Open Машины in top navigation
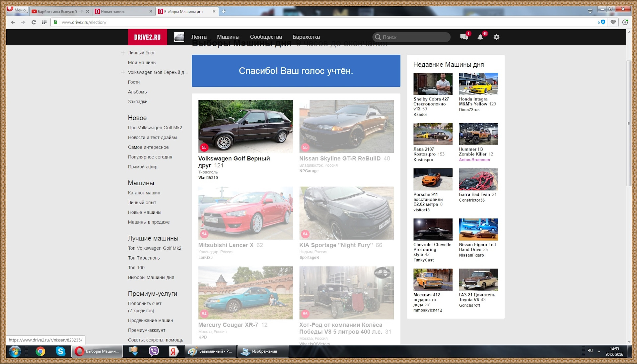This screenshot has height=364, width=637. (228, 37)
